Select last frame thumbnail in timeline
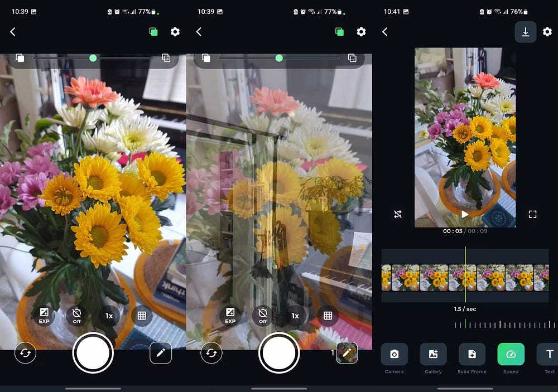Image resolution: width=558 pixels, height=392 pixels. pyautogui.click(x=542, y=278)
